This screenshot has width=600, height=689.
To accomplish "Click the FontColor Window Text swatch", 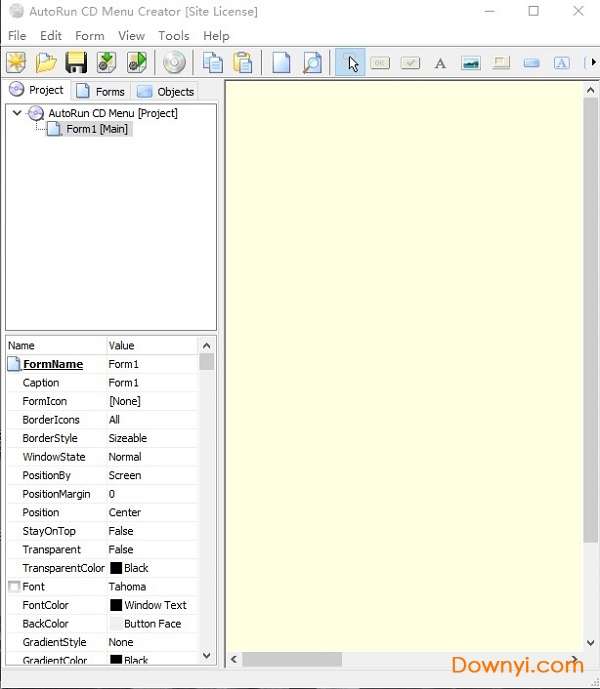I will [x=116, y=605].
